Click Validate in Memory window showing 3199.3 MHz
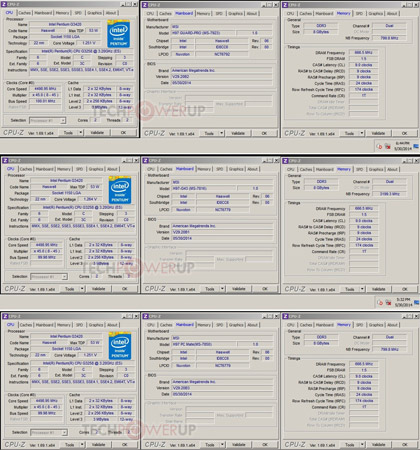This screenshot has width=420, height=450. (x=378, y=289)
